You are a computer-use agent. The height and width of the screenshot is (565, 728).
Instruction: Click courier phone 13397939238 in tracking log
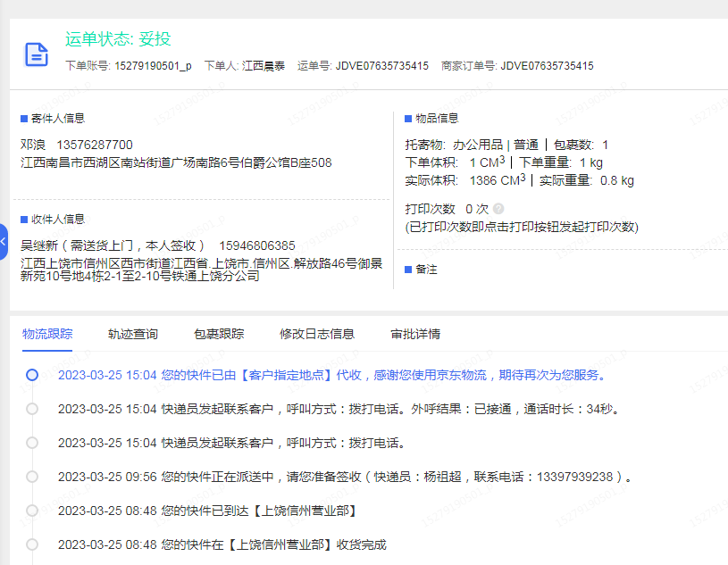(x=574, y=477)
